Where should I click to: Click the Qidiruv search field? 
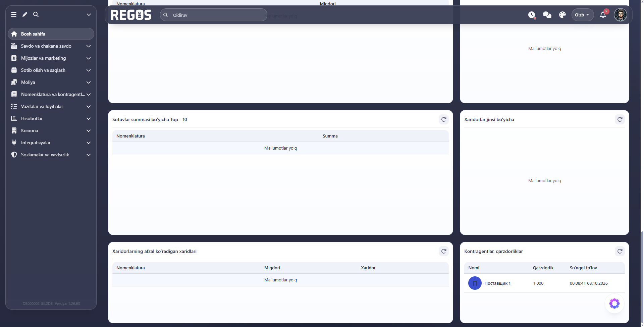214,15
